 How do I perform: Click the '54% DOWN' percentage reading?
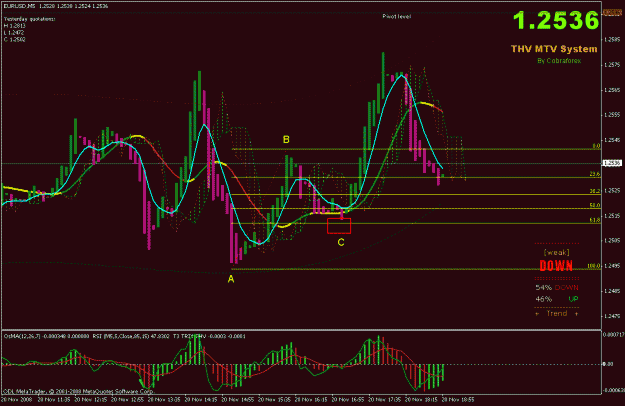tap(556, 288)
